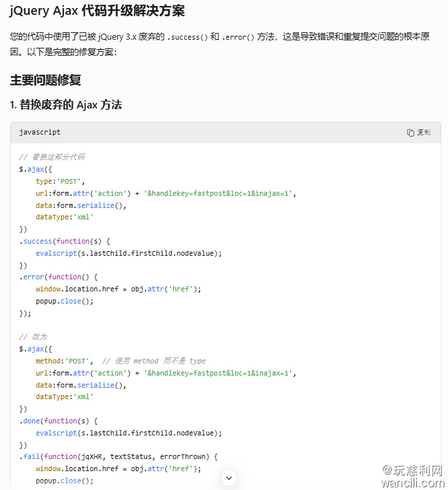The width and height of the screenshot is (448, 490).
Task: Click the line method:'POST',
Action: pyautogui.click(x=65, y=361)
